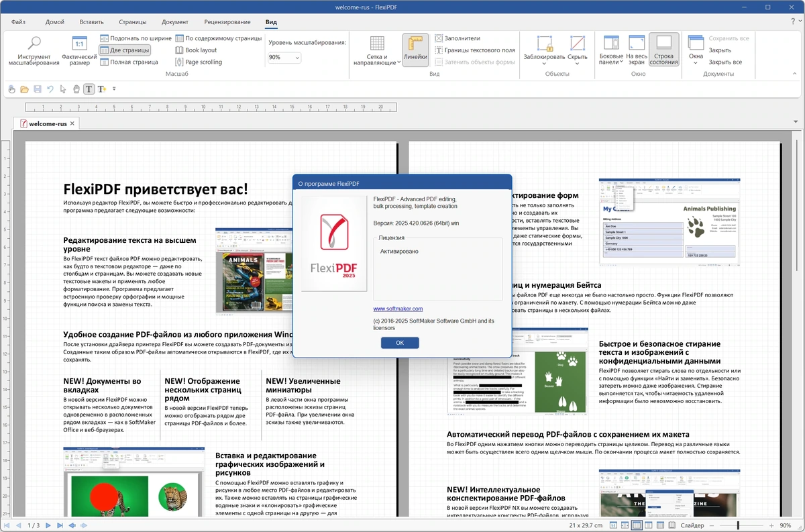805x532 pixels.
Task: Go to first page in status bar
Action: (x=7, y=525)
